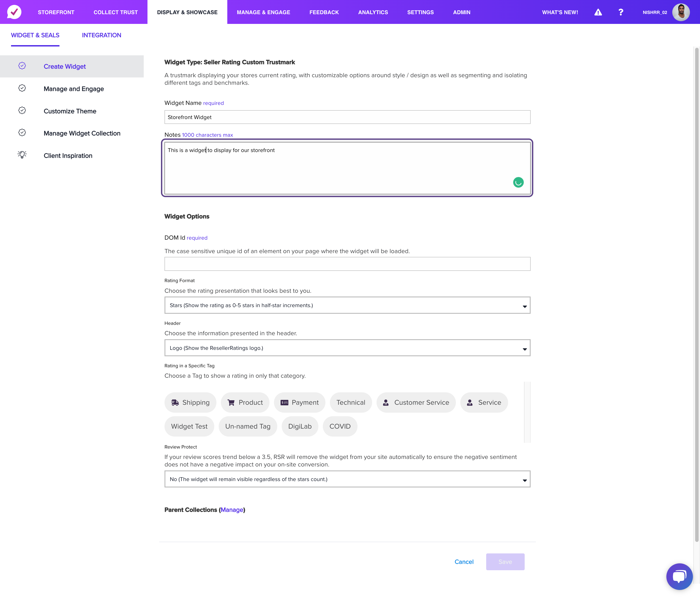Screen dimensions: 700x597
Task: Click the DOM Id input field
Action: pos(347,264)
